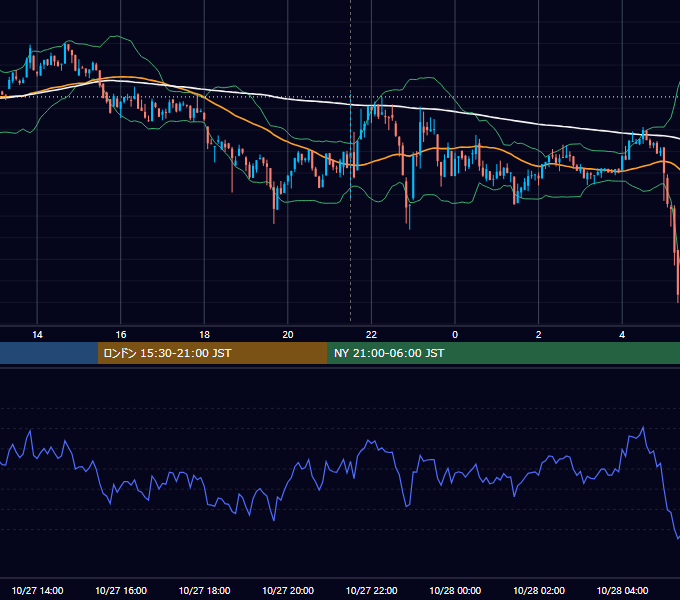Click the 10/27 14:00 date label
This screenshot has height=600, width=680.
37,590
